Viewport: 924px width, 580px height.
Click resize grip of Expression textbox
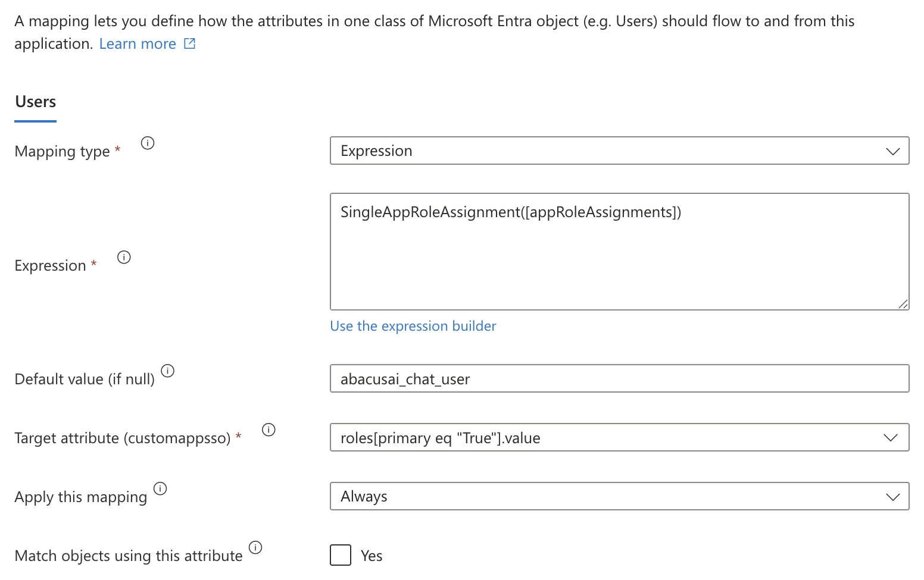(x=903, y=304)
